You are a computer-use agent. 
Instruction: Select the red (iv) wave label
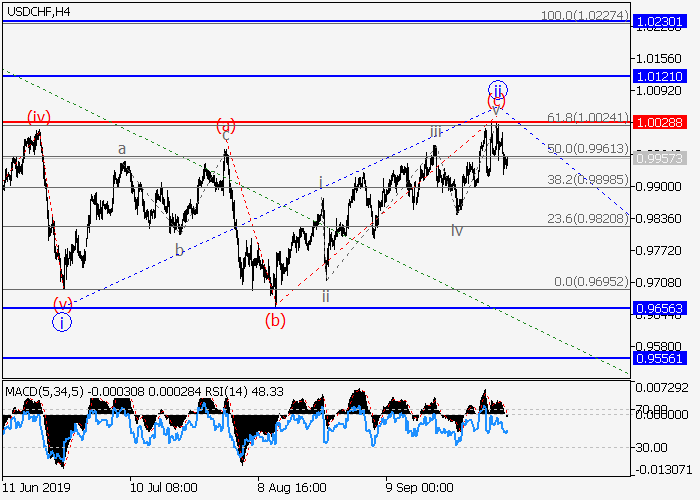click(x=38, y=117)
